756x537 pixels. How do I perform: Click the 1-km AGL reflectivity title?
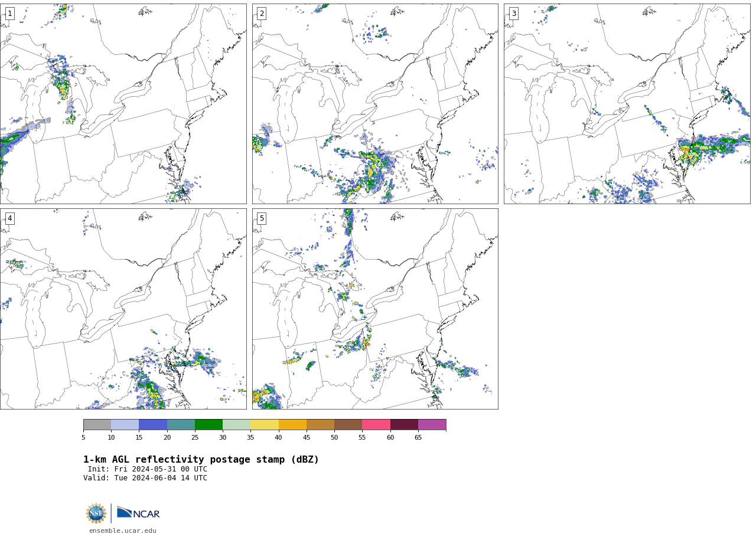201,460
